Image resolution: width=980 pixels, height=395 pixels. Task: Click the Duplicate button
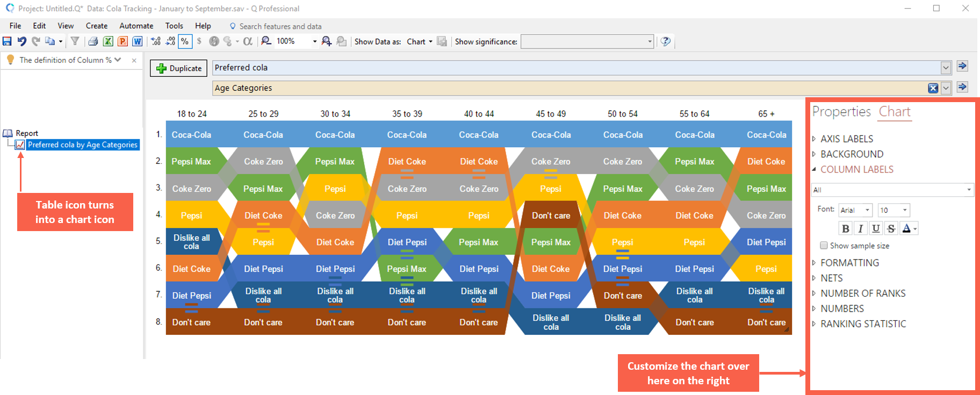click(178, 68)
